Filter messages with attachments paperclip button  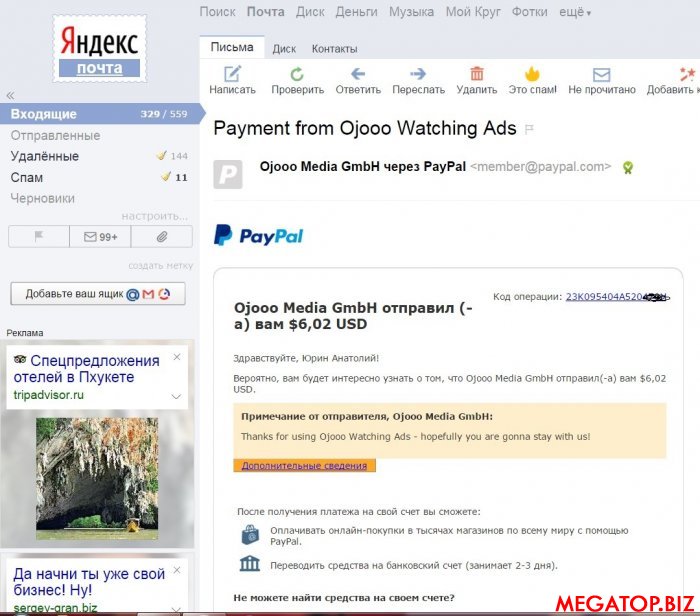click(162, 236)
